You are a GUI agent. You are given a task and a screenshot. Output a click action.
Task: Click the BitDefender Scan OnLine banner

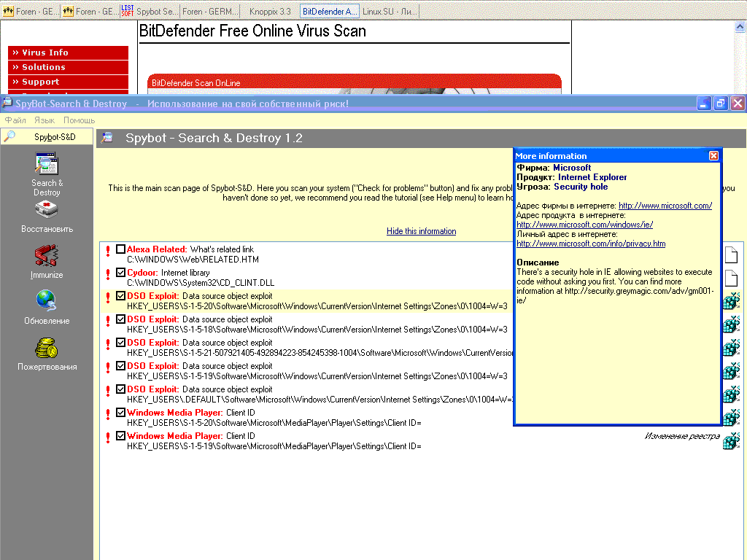[355, 83]
